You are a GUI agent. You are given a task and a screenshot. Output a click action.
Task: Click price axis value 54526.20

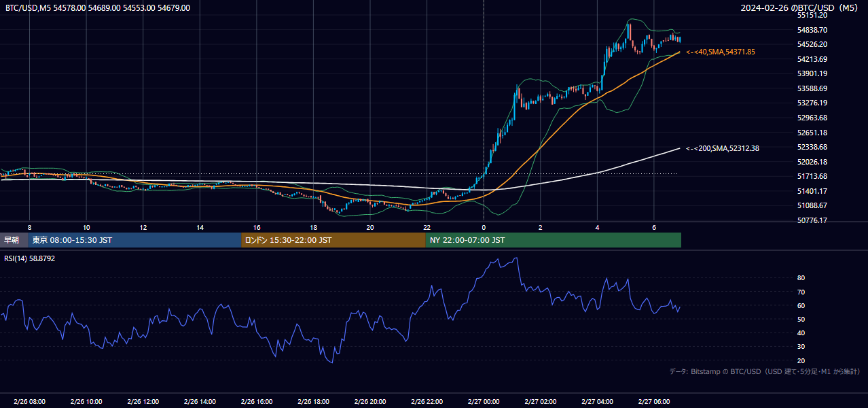(812, 44)
